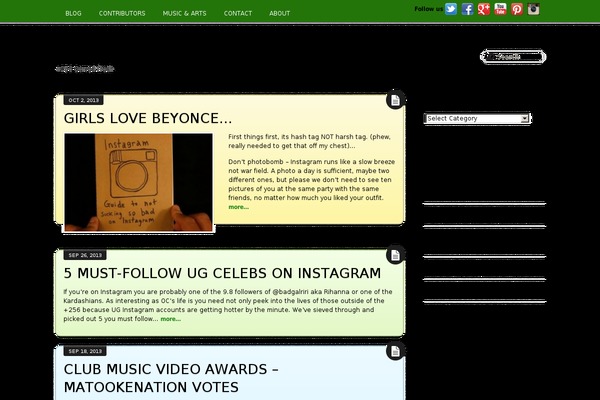Click the Instagram guide thumbnail image
The width and height of the screenshot is (600, 400).
tap(139, 182)
